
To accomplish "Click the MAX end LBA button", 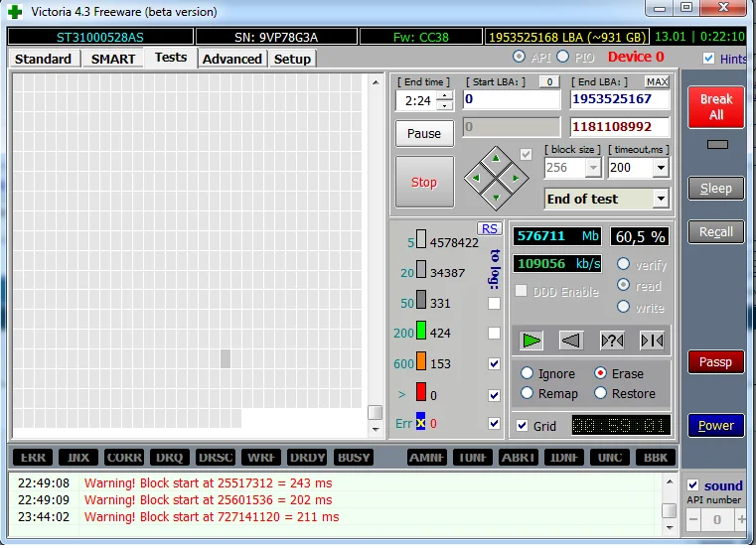I will tap(657, 81).
